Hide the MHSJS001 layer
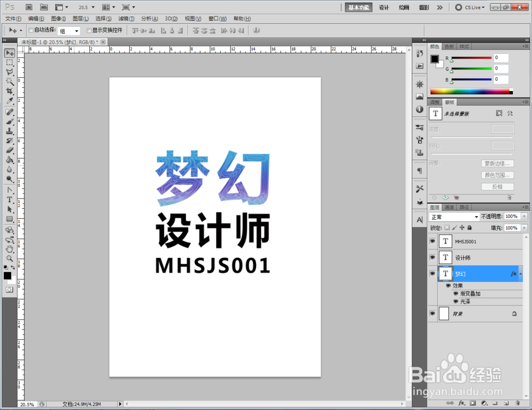The width and height of the screenshot is (532, 410). [x=432, y=241]
